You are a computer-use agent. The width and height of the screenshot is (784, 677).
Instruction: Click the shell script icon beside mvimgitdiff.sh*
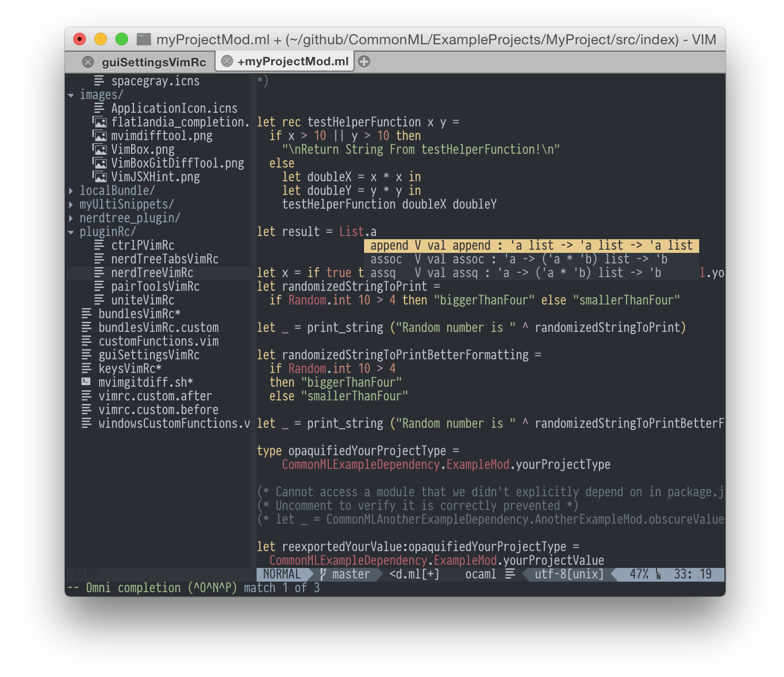86,381
